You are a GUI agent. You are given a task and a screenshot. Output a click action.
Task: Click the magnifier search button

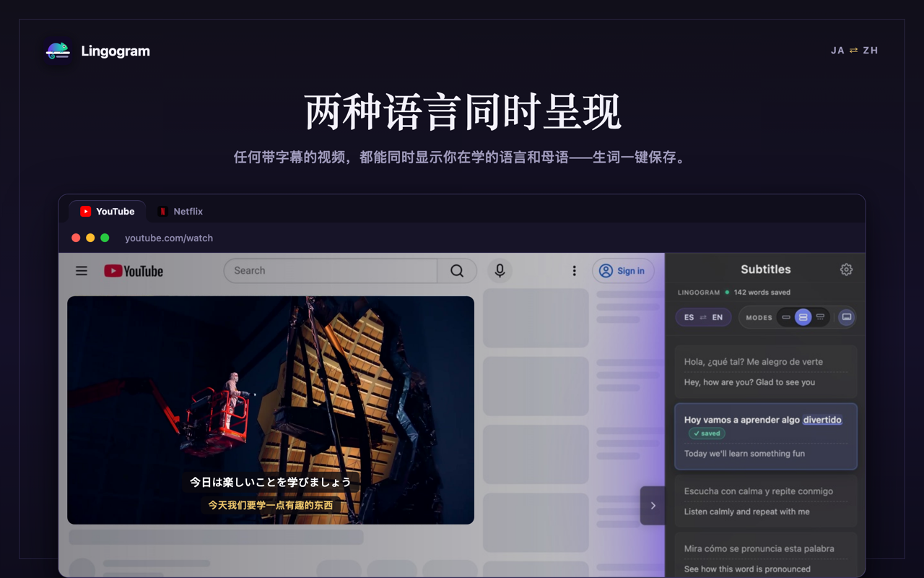coord(457,271)
